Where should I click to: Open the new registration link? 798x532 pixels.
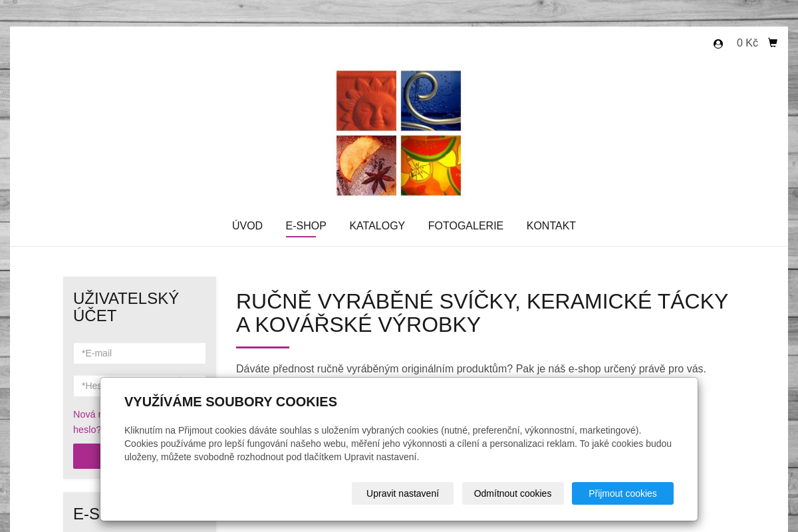pos(86,414)
